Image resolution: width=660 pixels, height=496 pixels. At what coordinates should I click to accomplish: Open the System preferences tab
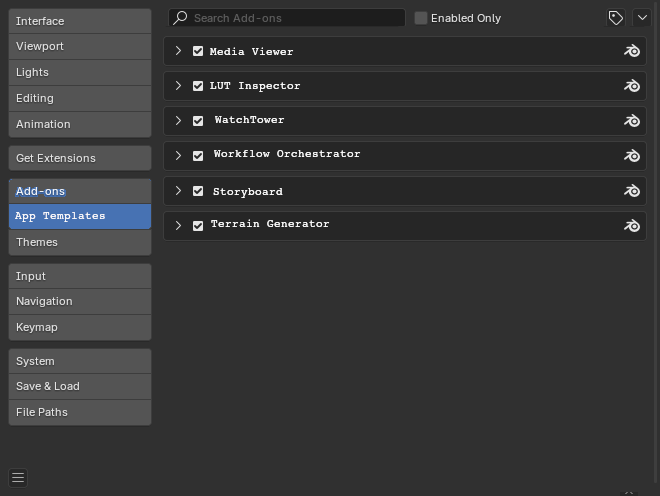point(80,362)
